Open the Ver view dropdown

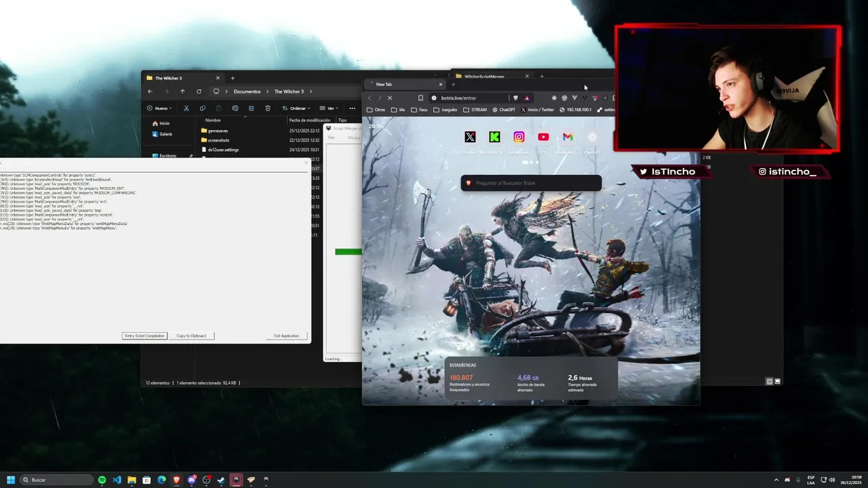click(332, 108)
